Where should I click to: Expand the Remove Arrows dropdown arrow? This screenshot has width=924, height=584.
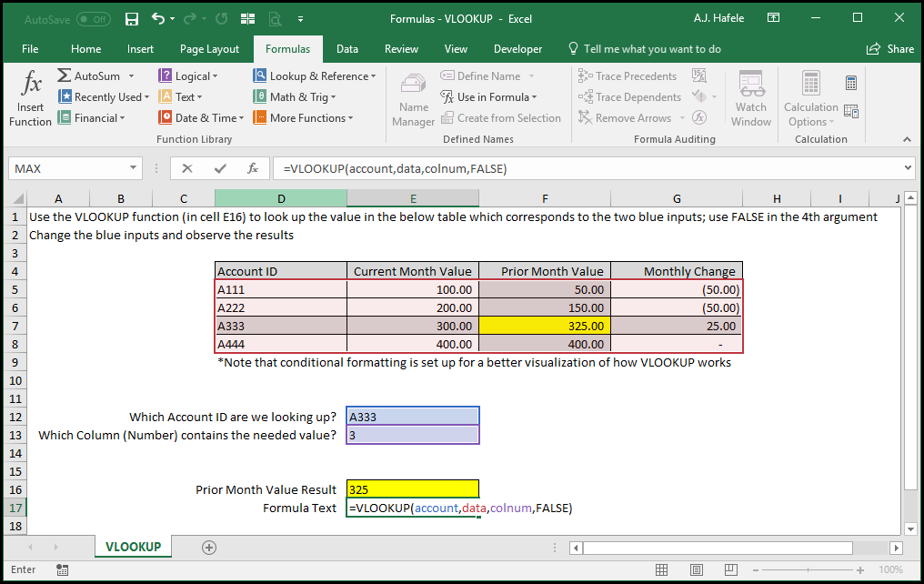point(682,118)
